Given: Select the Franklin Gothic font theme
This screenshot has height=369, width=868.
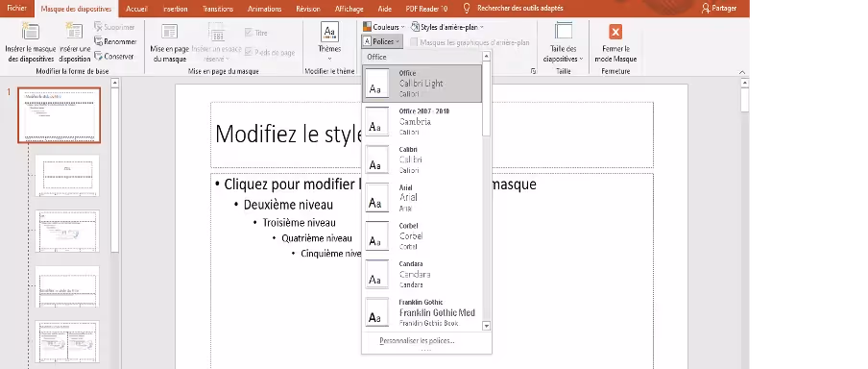Looking at the screenshot, I should click(x=422, y=312).
